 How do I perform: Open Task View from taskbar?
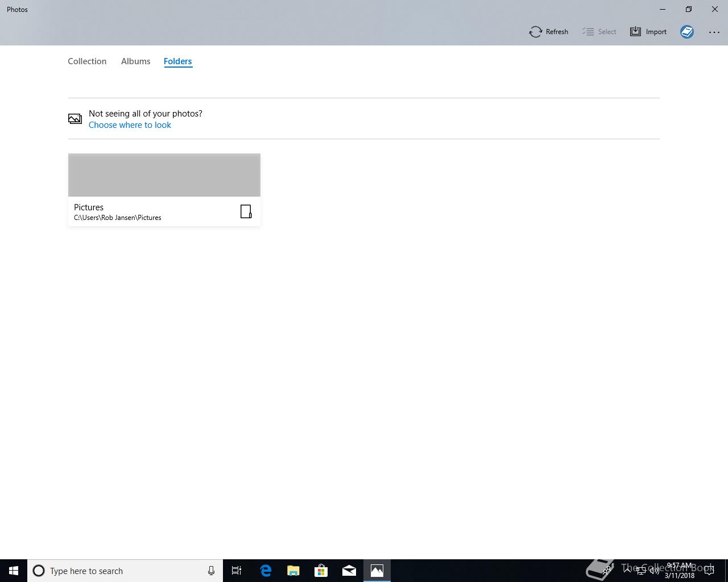[237, 571]
